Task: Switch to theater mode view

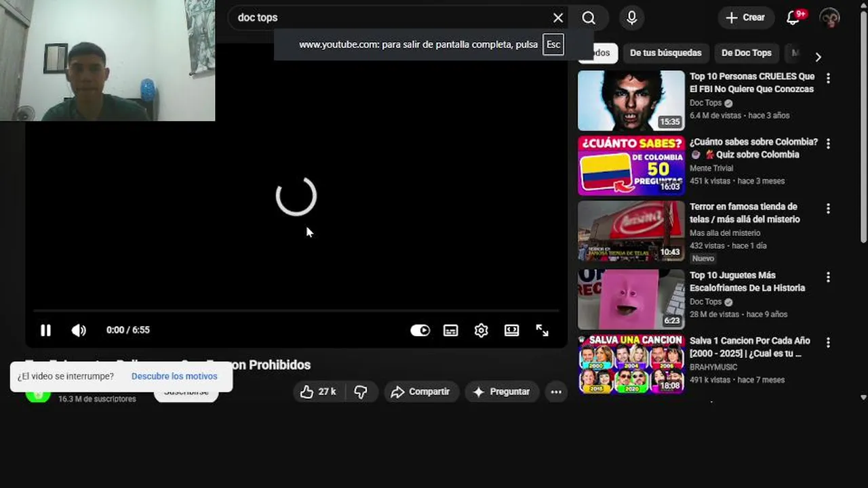Action: click(x=512, y=330)
